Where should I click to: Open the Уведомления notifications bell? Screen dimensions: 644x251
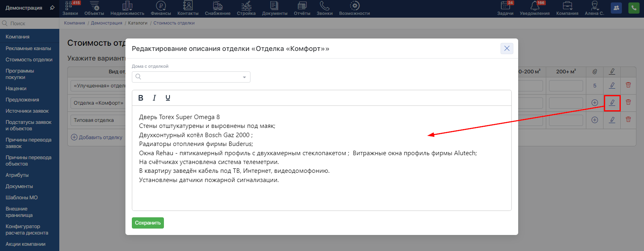(535, 8)
